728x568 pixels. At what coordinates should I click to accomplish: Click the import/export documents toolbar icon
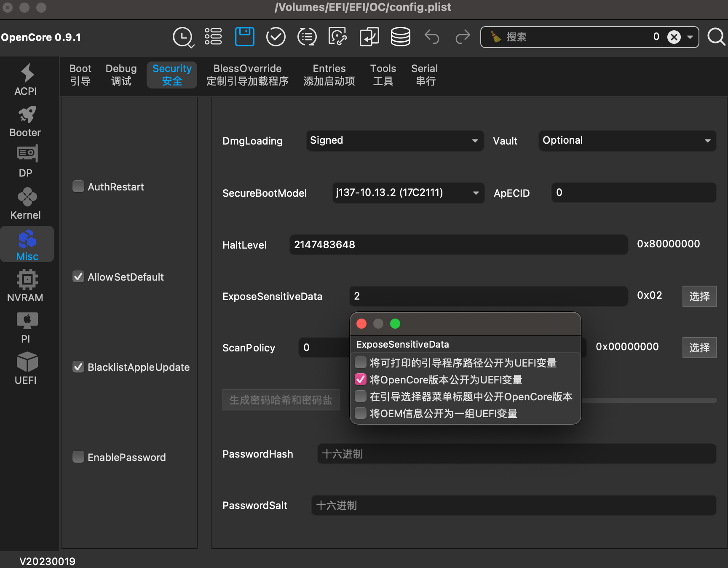click(x=369, y=37)
